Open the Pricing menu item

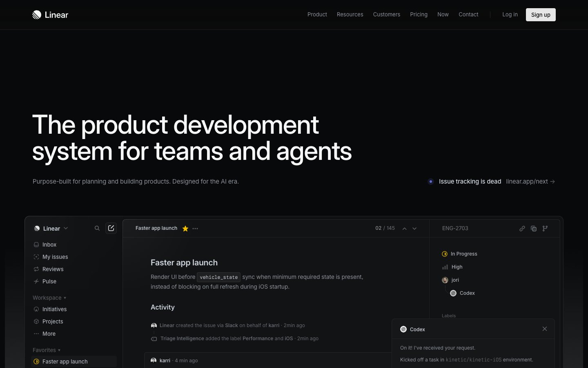tap(419, 14)
